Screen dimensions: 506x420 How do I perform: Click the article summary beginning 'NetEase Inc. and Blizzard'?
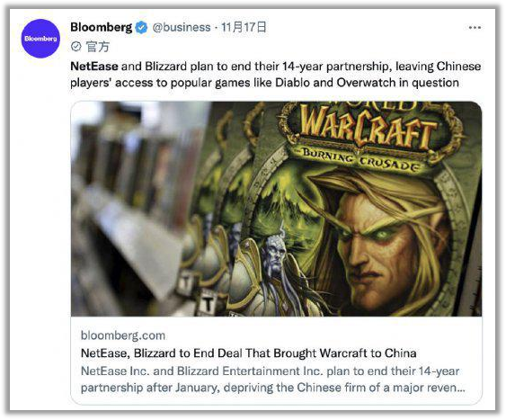[273, 379]
